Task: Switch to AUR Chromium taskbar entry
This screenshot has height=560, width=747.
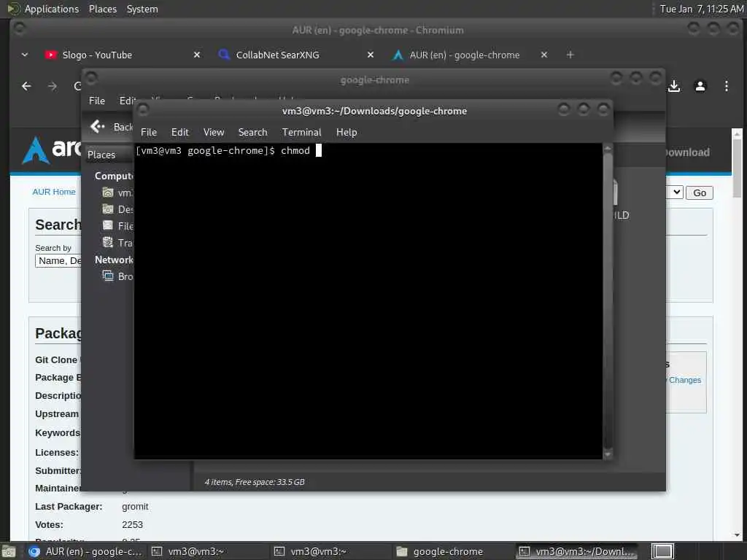Action: point(85,551)
